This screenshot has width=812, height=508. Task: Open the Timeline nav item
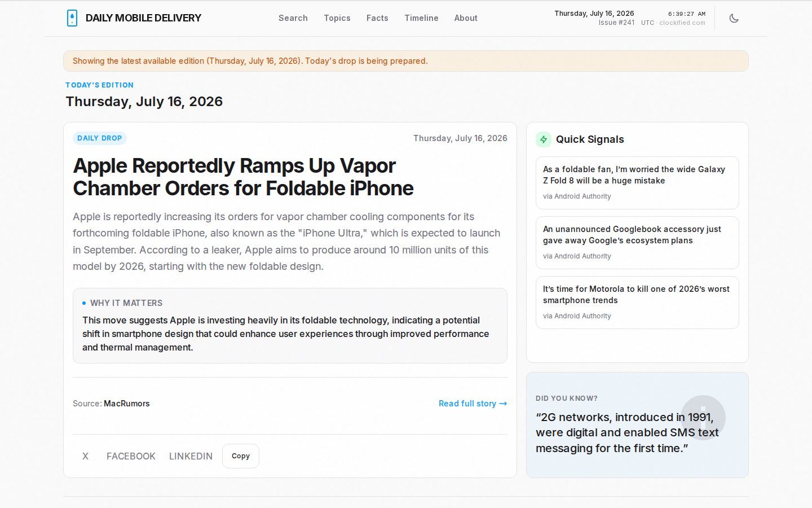[421, 18]
